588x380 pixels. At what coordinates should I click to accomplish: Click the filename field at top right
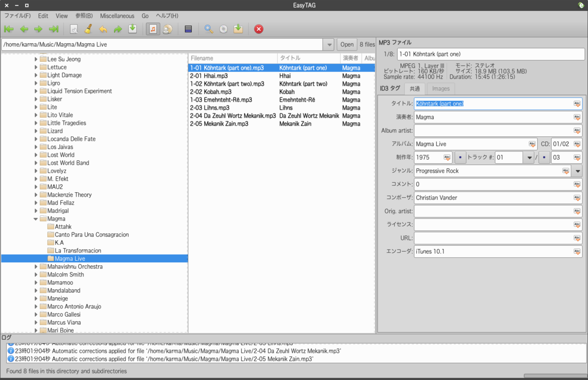pos(490,54)
